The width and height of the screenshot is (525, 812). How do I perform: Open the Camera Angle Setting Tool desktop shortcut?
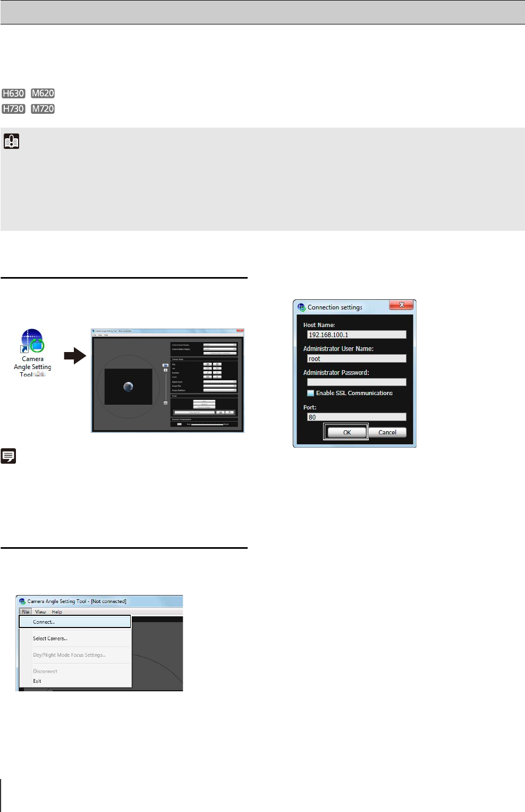[x=32, y=353]
